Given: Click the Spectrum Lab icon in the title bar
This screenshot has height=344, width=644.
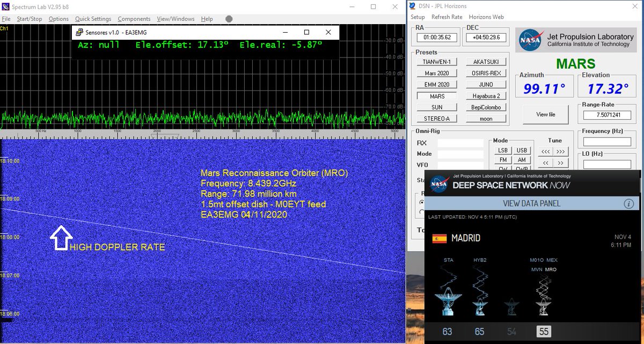Looking at the screenshot, I should pos(5,6).
